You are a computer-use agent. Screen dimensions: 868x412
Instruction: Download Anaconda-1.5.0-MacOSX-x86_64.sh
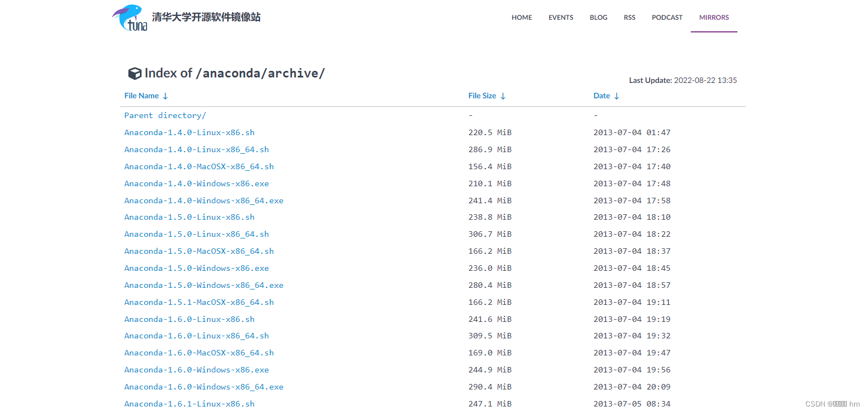click(x=199, y=251)
